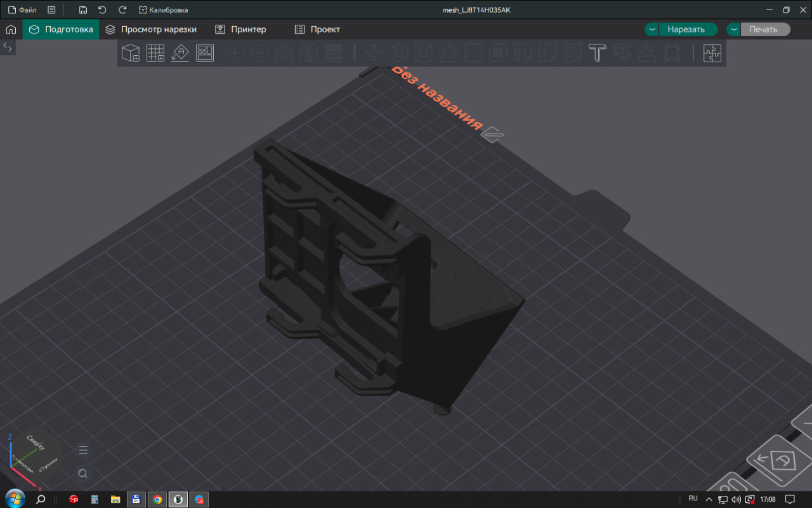This screenshot has height=508, width=812.
Task: Run Auto orient tool in toolbar
Action: [x=180, y=53]
